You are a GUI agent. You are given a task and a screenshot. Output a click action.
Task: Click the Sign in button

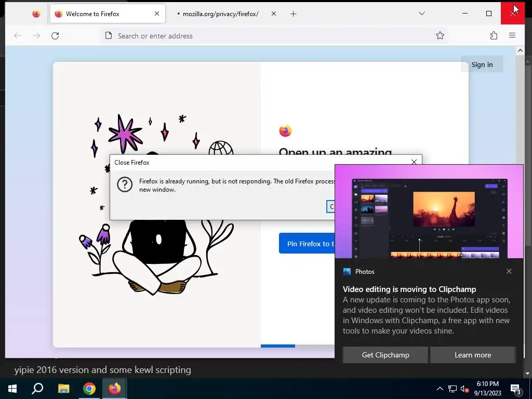click(482, 64)
